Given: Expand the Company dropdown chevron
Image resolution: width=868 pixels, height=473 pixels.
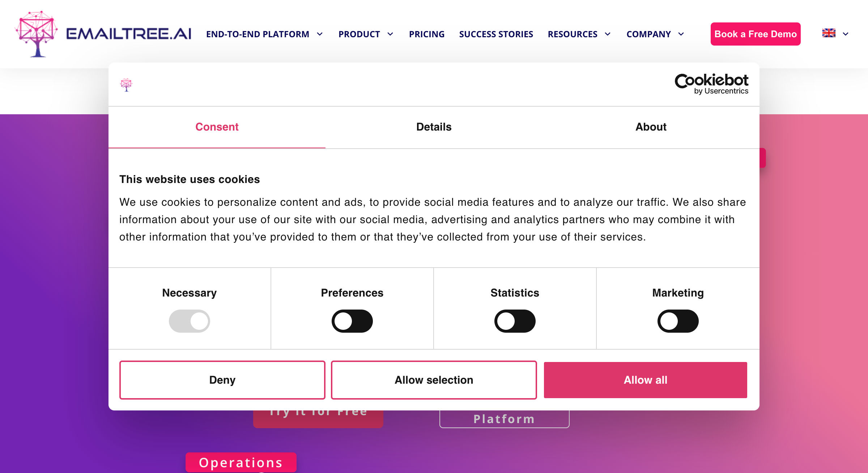Looking at the screenshot, I should (x=681, y=34).
